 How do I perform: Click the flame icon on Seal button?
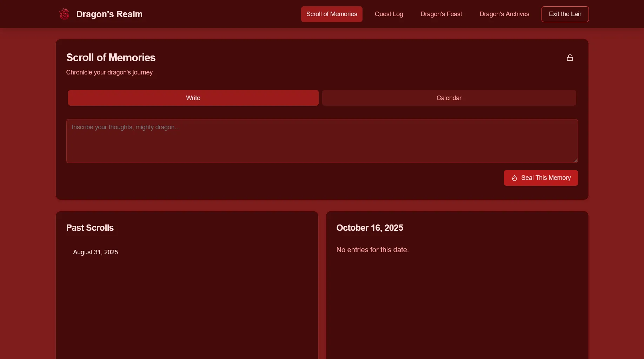pyautogui.click(x=514, y=178)
